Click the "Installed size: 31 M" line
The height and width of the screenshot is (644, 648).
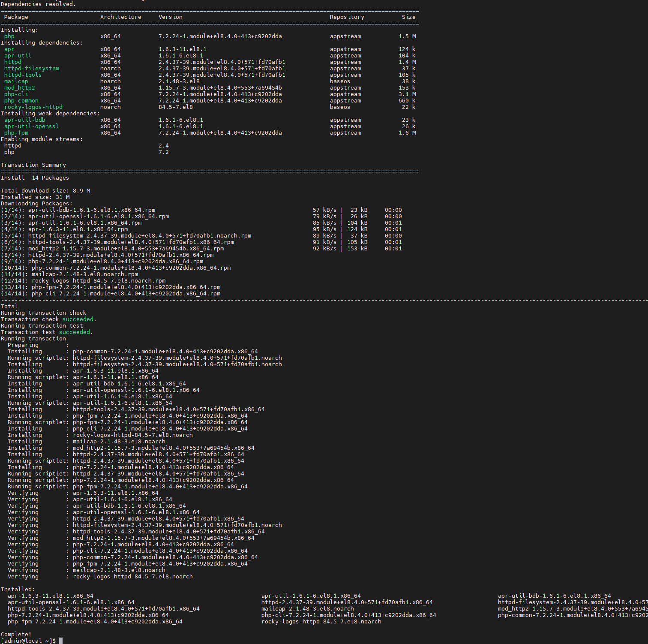coord(35,197)
